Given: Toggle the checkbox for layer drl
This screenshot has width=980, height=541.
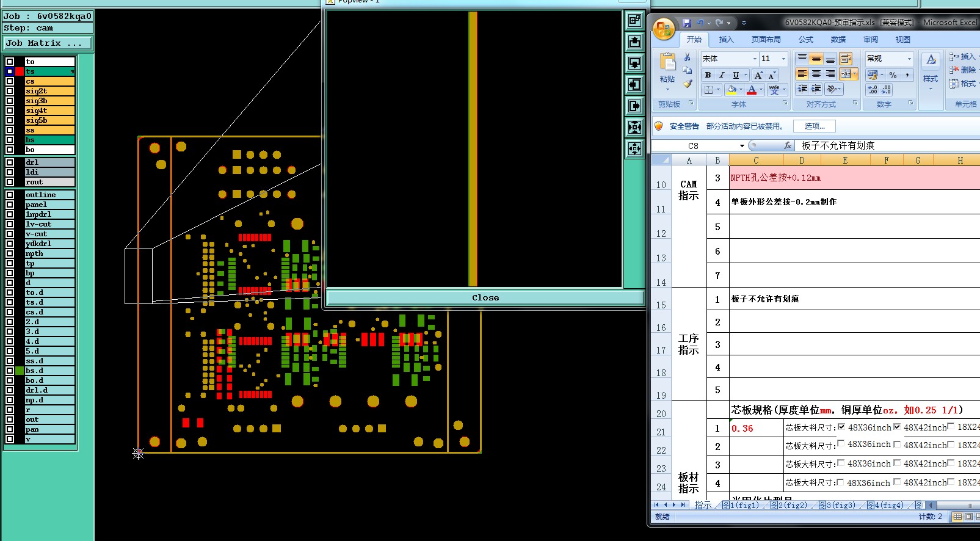Looking at the screenshot, I should click(10, 162).
